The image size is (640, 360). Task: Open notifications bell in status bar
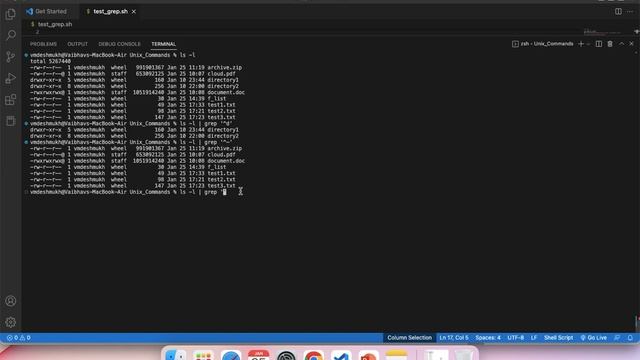(630, 338)
